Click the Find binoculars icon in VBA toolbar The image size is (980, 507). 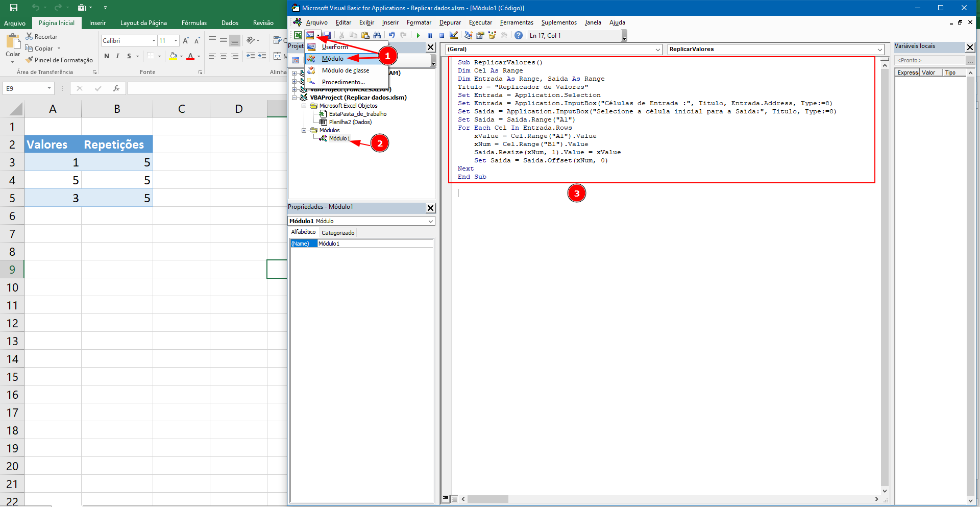377,35
